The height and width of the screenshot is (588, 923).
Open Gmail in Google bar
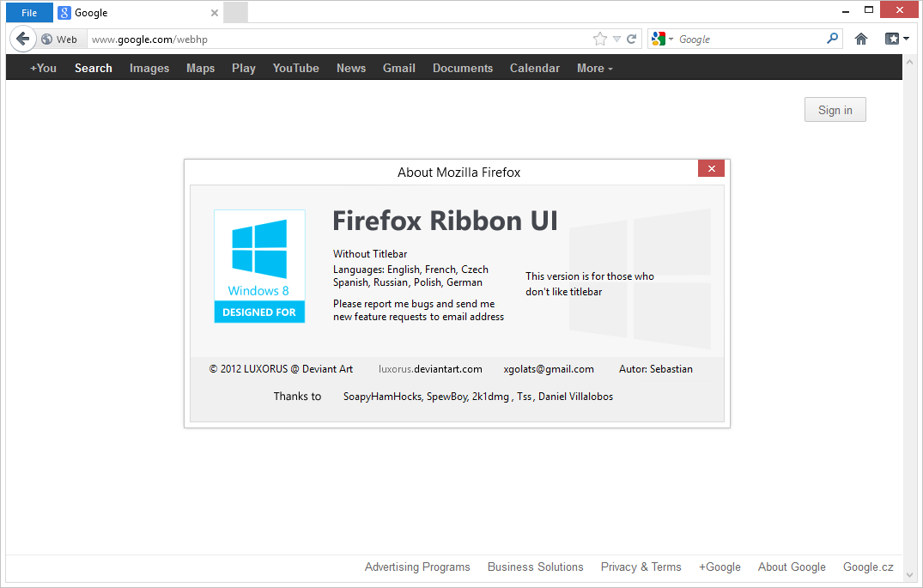coord(399,69)
